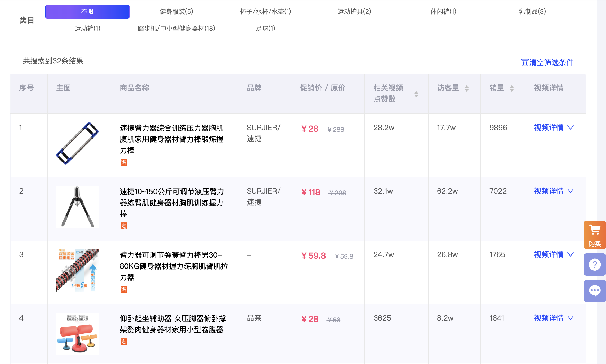The width and height of the screenshot is (606, 364).
Task: Sort by related video likes arrows
Action: [x=416, y=94]
